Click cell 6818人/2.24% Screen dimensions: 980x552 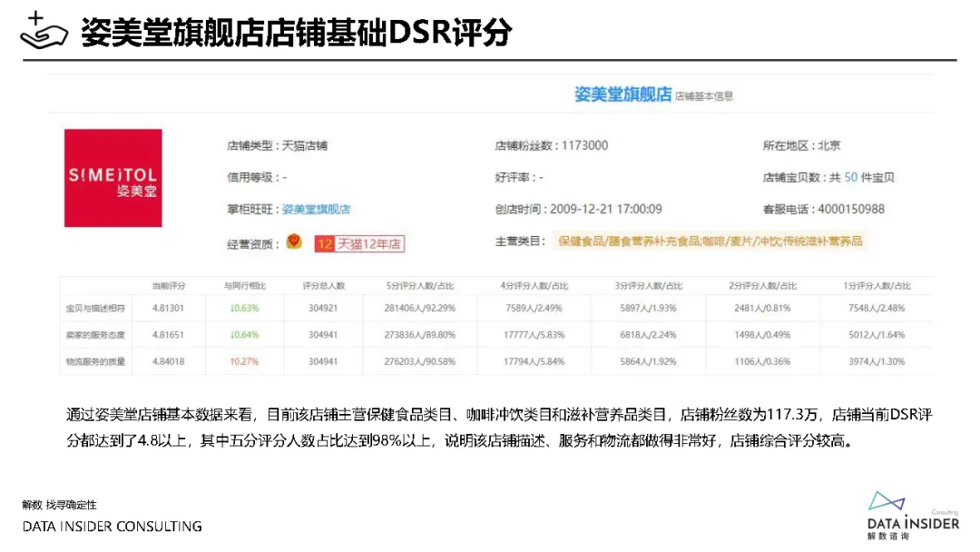[648, 335]
